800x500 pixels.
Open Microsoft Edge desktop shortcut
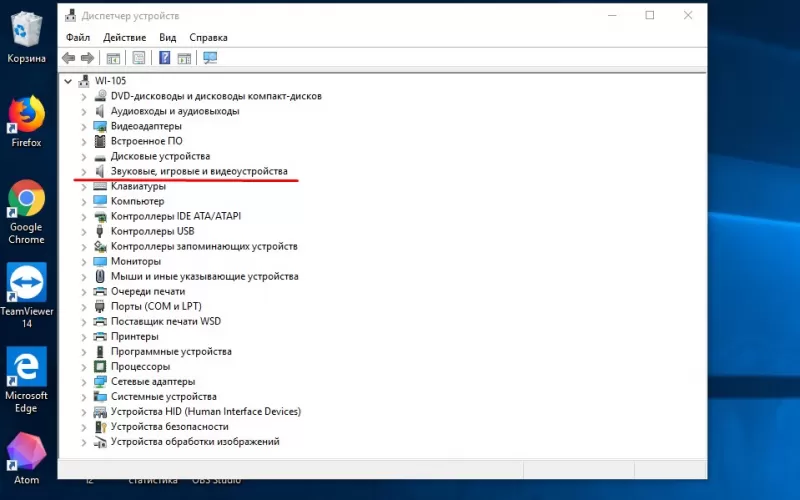[27, 380]
